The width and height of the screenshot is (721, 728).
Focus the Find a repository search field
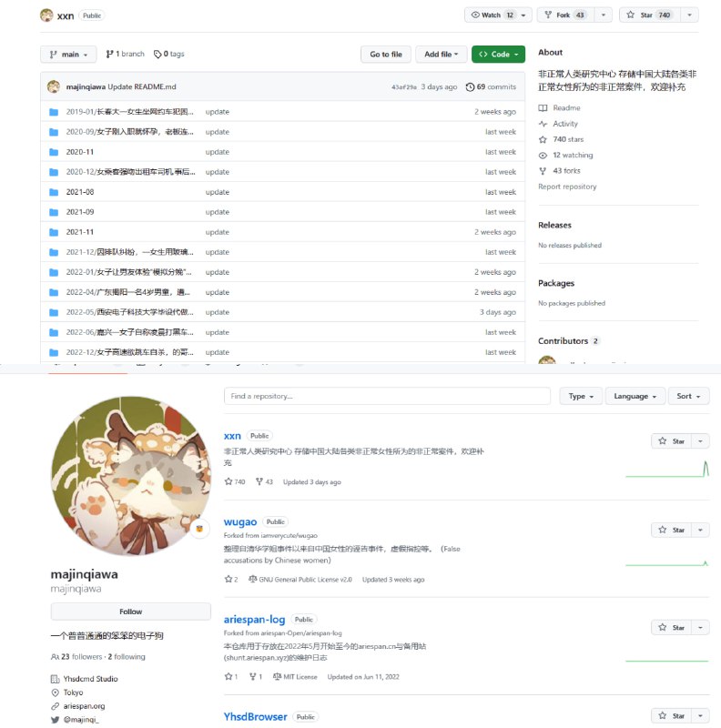point(387,396)
